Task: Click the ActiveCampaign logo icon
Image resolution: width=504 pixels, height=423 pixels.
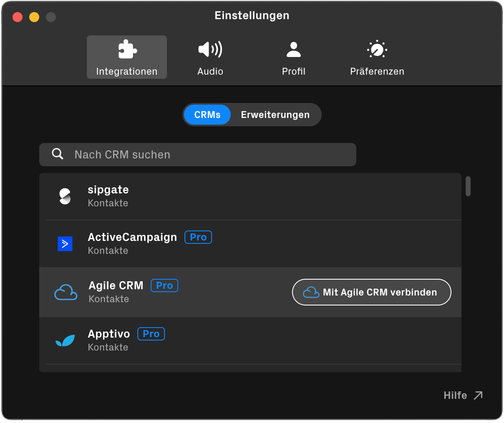Action: pos(65,244)
